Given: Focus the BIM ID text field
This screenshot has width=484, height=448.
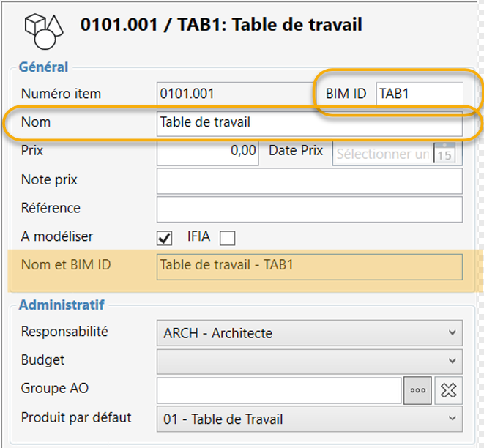Looking at the screenshot, I should pos(419,94).
